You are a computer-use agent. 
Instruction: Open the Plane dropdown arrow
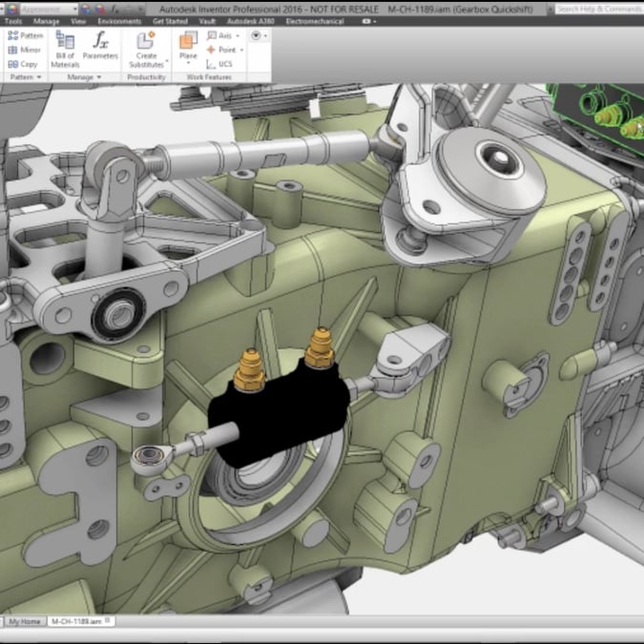(x=188, y=64)
